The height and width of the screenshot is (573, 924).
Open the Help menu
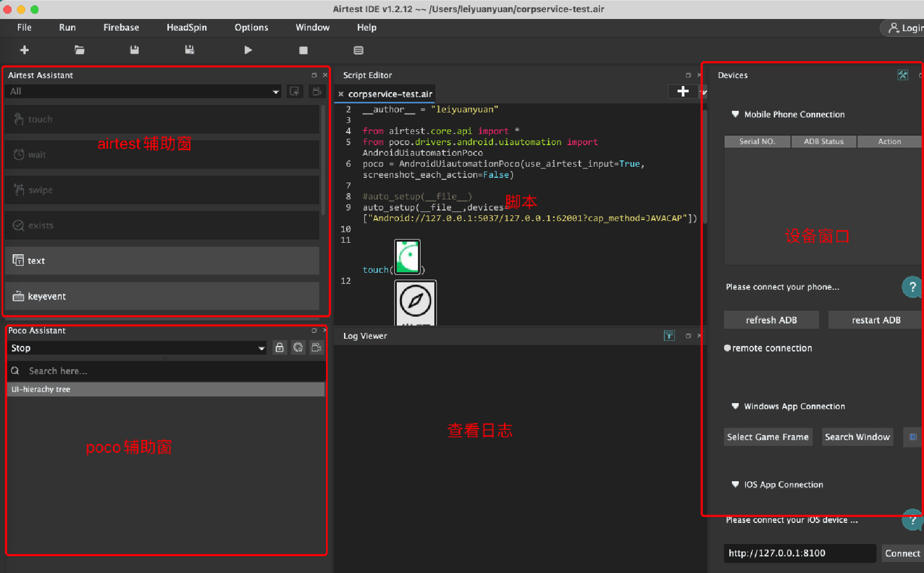pos(367,27)
